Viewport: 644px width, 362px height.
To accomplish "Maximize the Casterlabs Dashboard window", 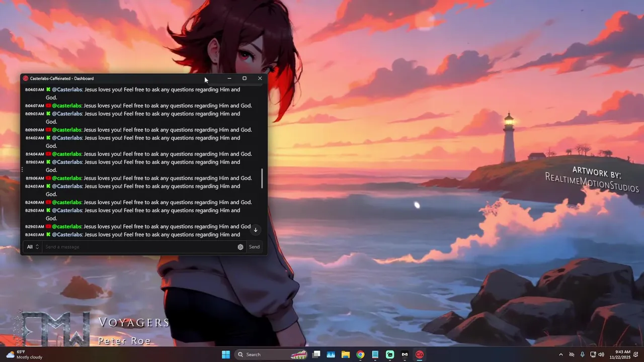I will pyautogui.click(x=245, y=78).
